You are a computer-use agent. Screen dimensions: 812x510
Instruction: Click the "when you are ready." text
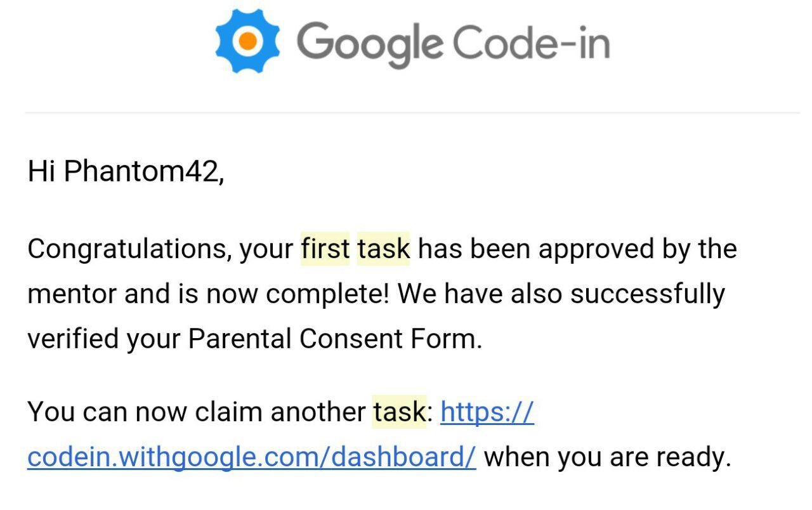tap(608, 458)
